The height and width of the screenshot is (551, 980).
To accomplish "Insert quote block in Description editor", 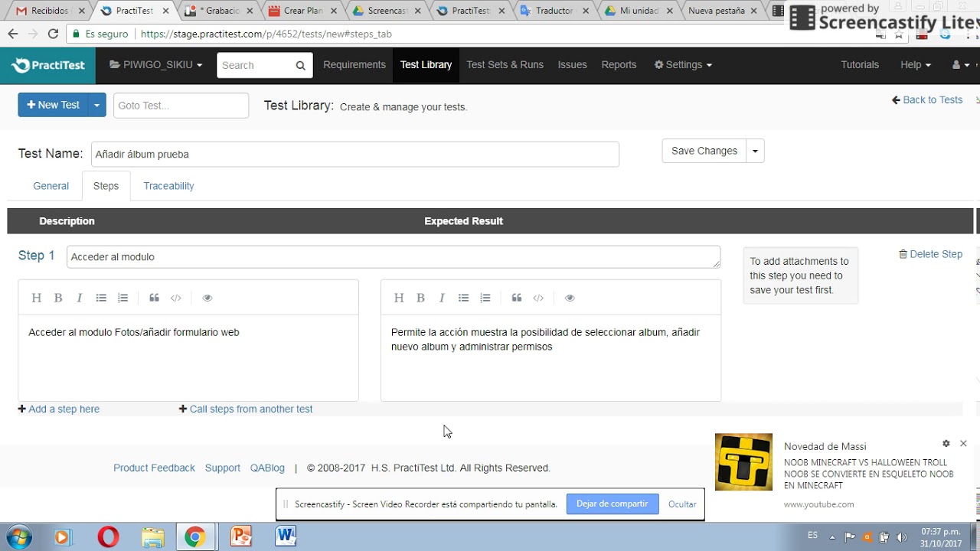I will pyautogui.click(x=154, y=298).
